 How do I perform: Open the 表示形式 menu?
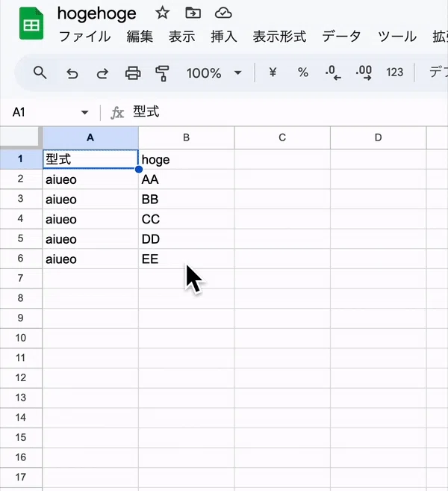pyautogui.click(x=279, y=37)
